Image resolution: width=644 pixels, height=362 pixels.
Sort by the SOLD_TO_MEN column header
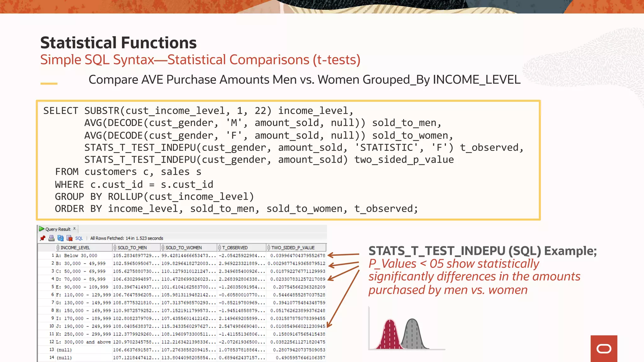[x=136, y=248]
